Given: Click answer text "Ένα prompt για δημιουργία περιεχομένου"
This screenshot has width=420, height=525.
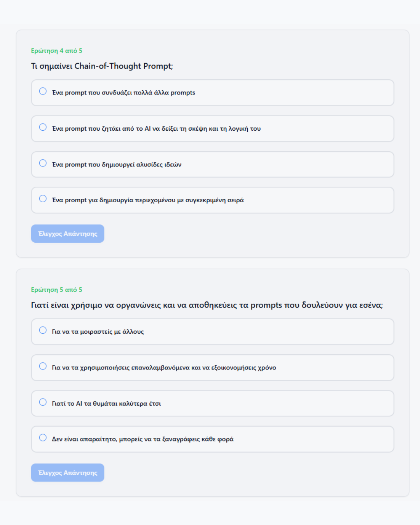Looking at the screenshot, I should point(148,200).
